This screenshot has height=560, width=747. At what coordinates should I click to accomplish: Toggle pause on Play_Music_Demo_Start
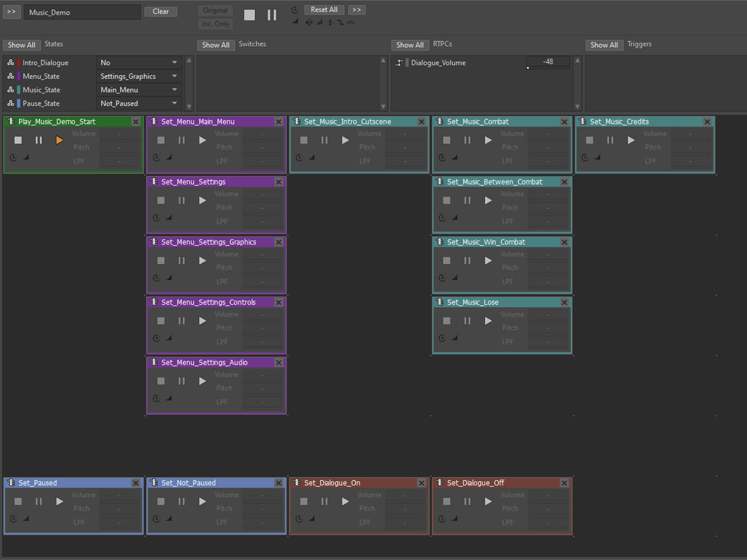tap(39, 140)
